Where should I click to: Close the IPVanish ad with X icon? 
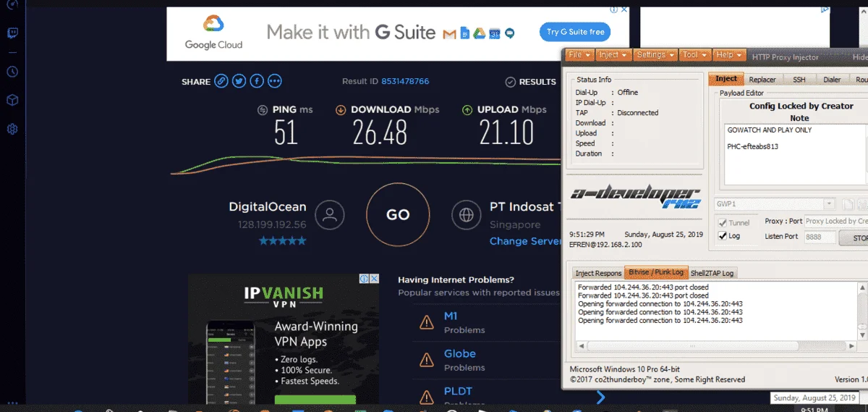[x=374, y=279]
